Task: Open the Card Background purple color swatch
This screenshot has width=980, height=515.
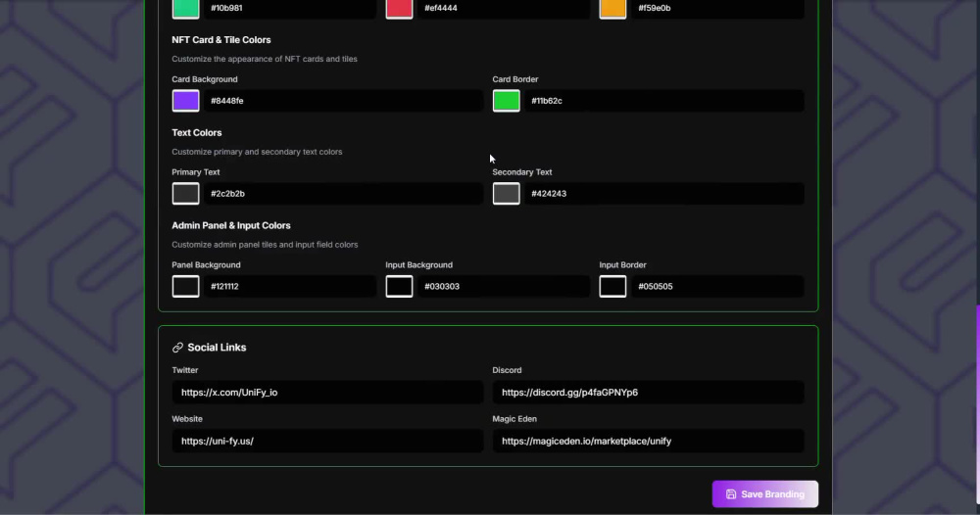Action: [185, 101]
